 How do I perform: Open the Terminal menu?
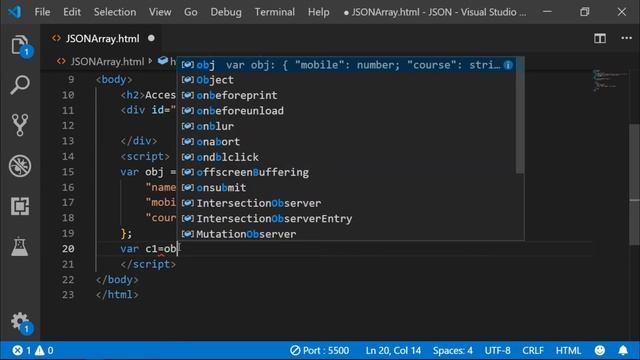[x=275, y=12]
